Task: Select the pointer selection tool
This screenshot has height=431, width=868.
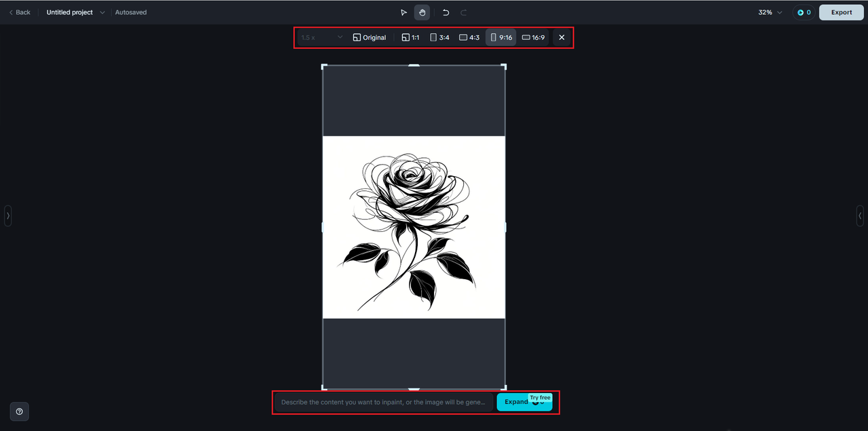Action: click(x=404, y=12)
